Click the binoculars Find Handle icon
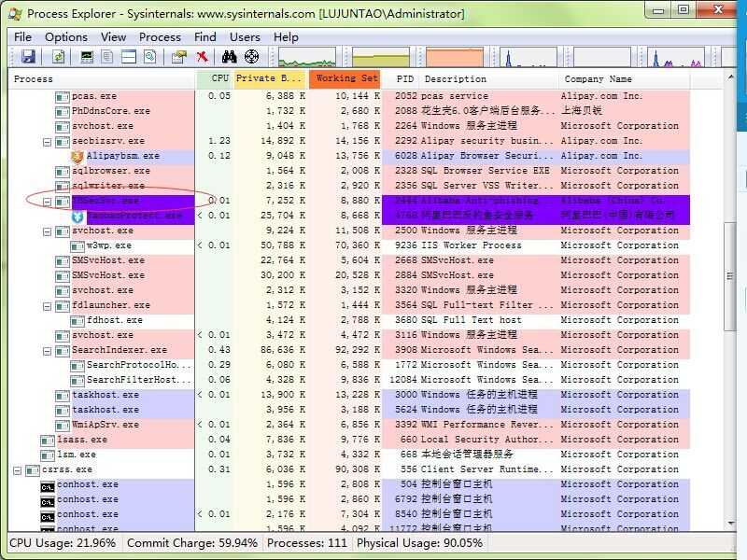This screenshot has height=560, width=747. [229, 57]
